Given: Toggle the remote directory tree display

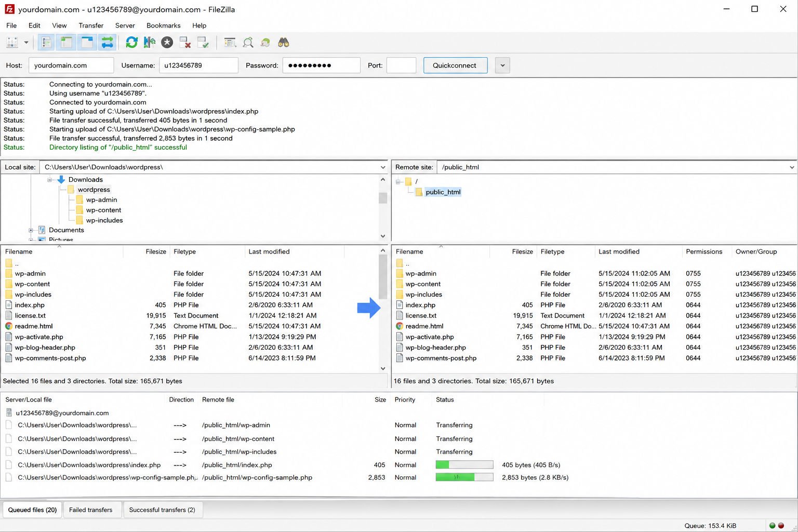Looking at the screenshot, I should pyautogui.click(x=87, y=43).
